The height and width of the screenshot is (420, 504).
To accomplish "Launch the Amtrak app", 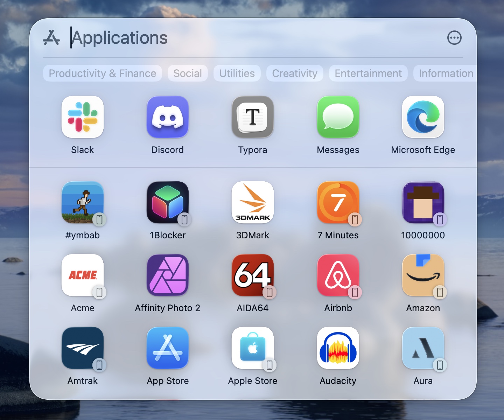I will click(x=83, y=348).
